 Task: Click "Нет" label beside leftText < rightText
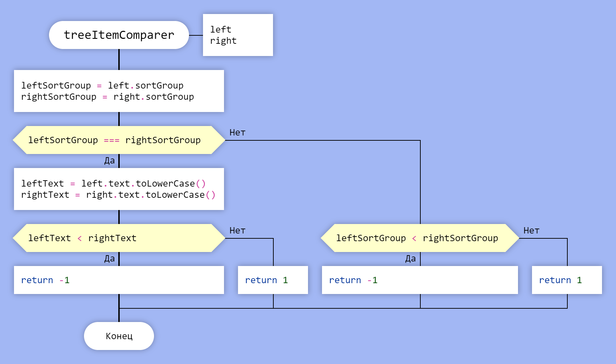coord(237,231)
